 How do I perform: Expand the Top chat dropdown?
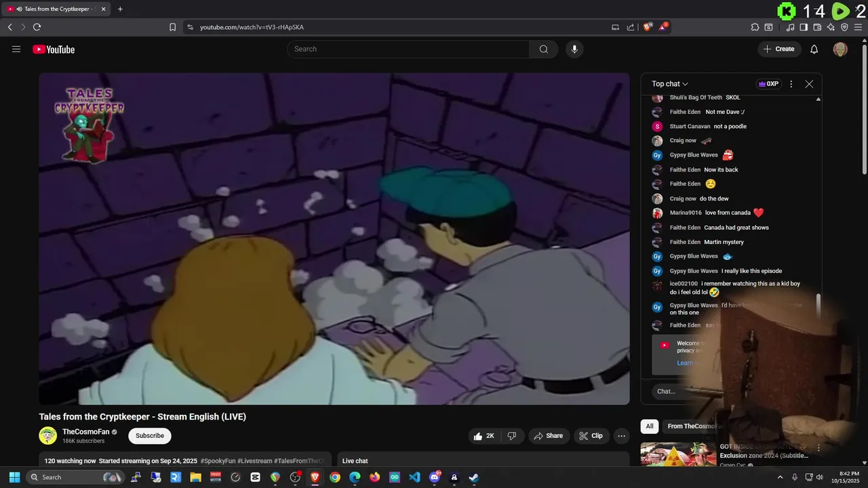[x=670, y=84]
